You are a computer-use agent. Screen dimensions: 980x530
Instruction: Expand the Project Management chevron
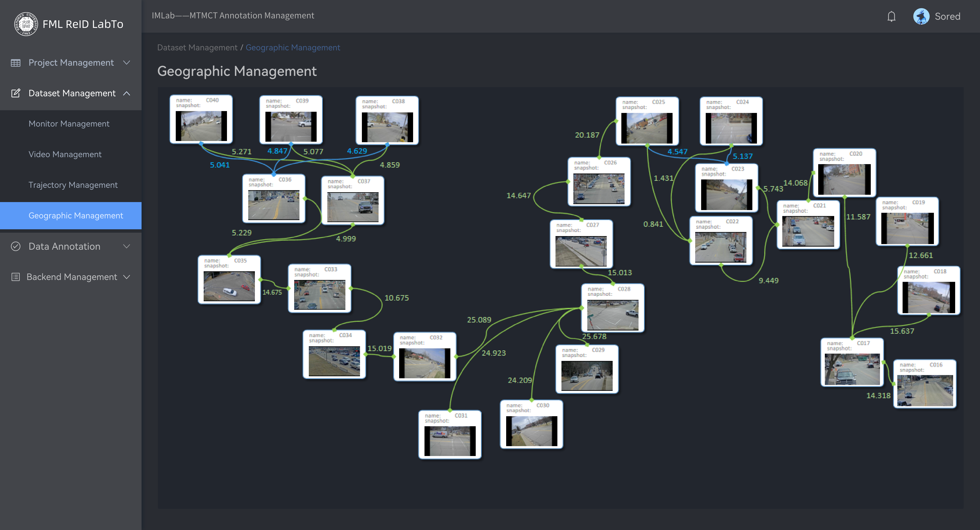click(x=127, y=62)
